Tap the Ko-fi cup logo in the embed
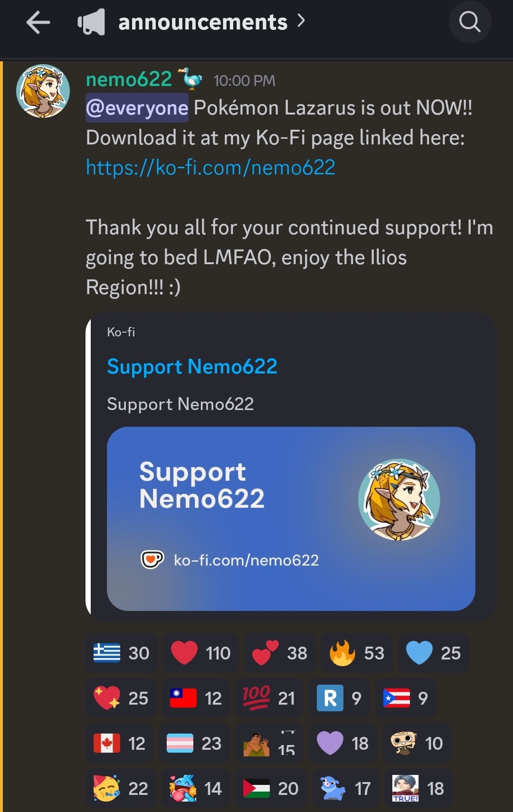Image resolution: width=513 pixels, height=812 pixels. tap(152, 559)
